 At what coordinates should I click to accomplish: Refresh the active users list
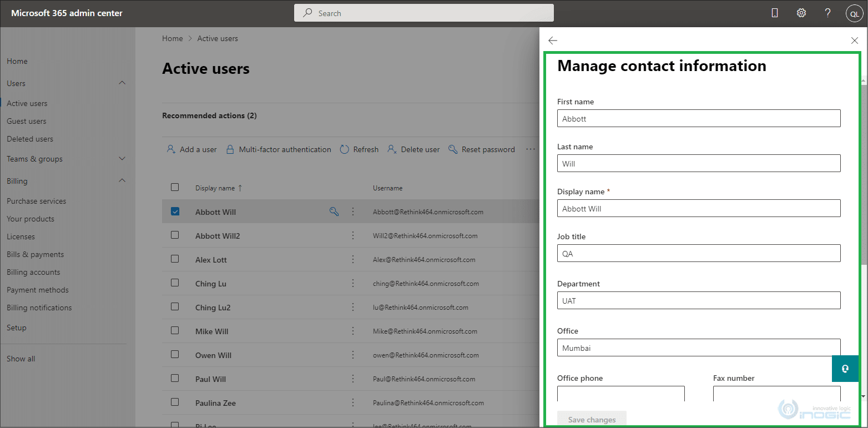click(x=359, y=149)
